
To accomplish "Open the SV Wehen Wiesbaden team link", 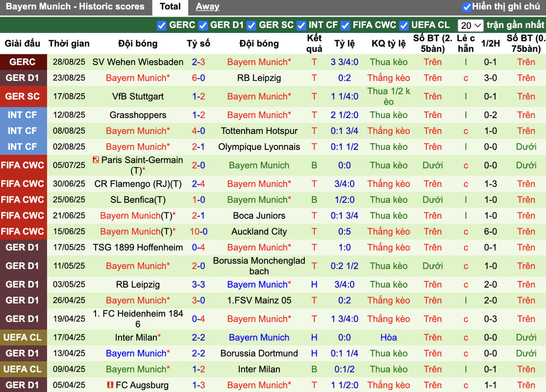I will pos(138,62).
